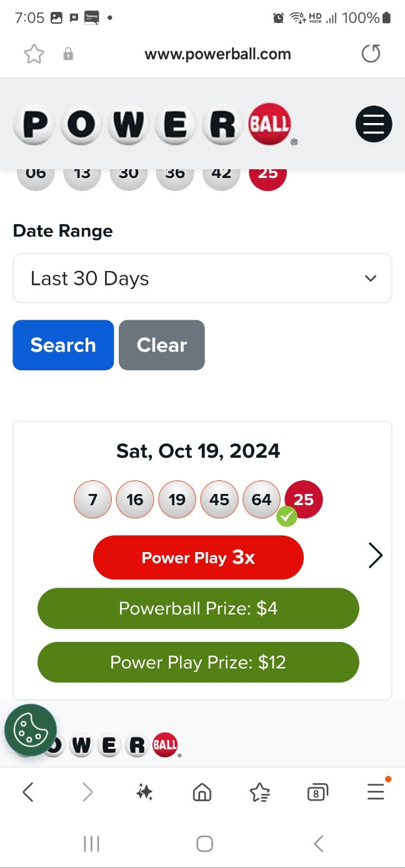Tap the Powerball logo in header

(155, 124)
